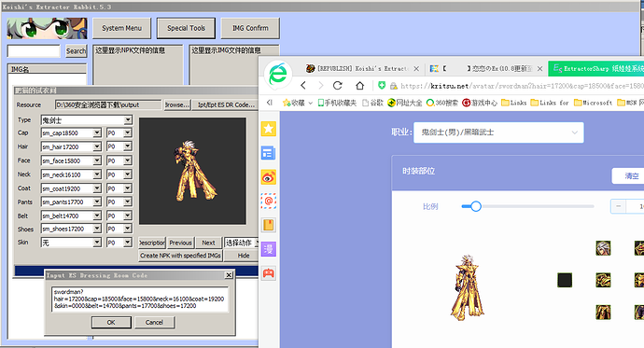This screenshot has width=644, height=348.
Task: Open the P0 palette dropdown for Skin
Action: (128, 243)
